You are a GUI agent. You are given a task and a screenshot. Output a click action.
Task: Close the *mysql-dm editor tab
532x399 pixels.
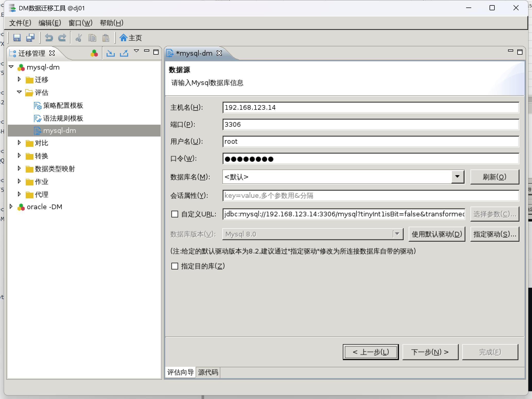[219, 53]
